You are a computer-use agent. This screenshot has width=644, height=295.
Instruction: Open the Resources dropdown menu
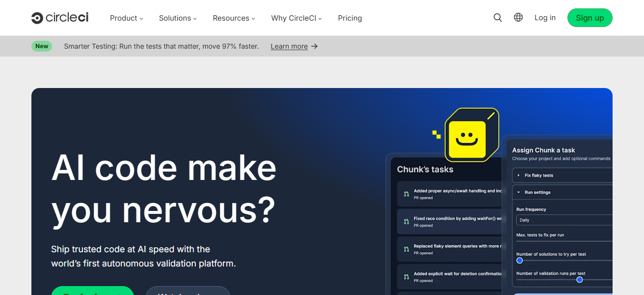[x=234, y=18]
